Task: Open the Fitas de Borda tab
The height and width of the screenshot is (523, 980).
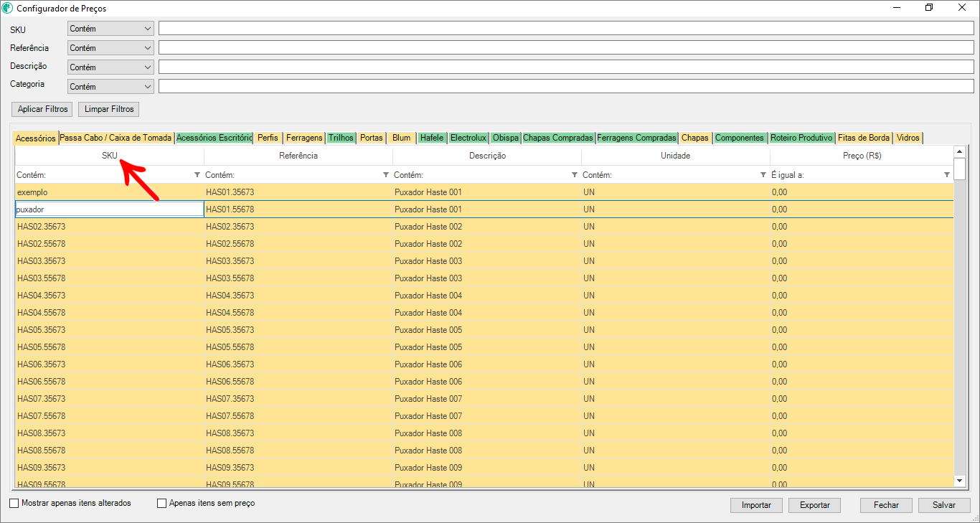Action: (864, 138)
